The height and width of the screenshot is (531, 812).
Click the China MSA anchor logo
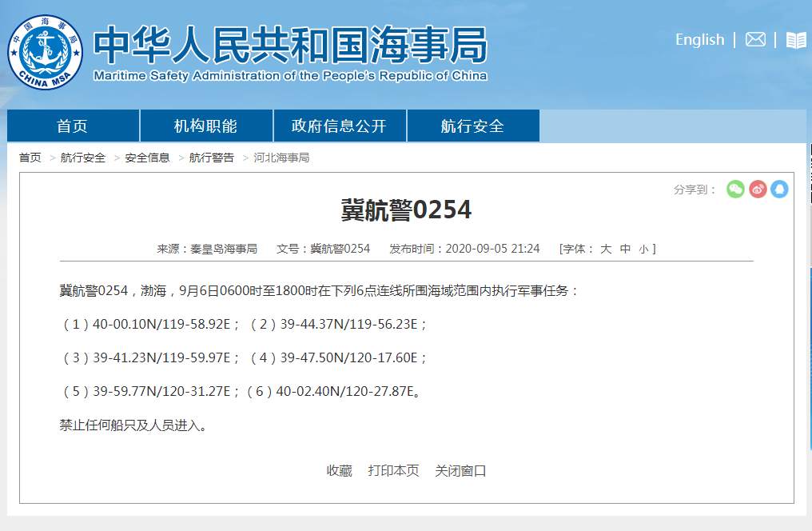tap(45, 52)
